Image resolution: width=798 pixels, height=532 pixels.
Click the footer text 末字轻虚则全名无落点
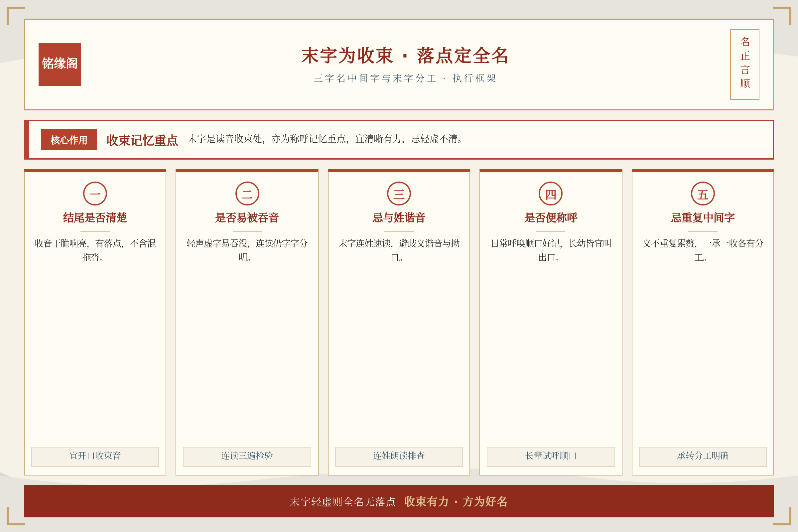coord(343,502)
